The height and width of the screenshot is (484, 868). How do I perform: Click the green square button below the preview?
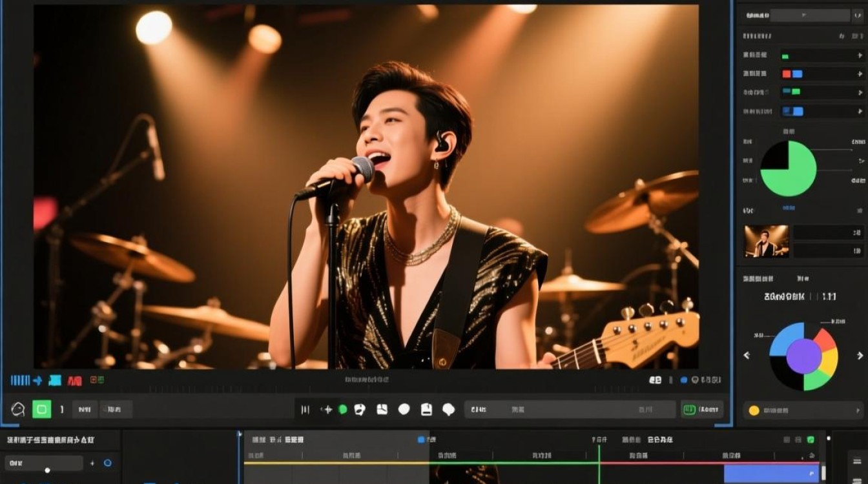(x=42, y=408)
